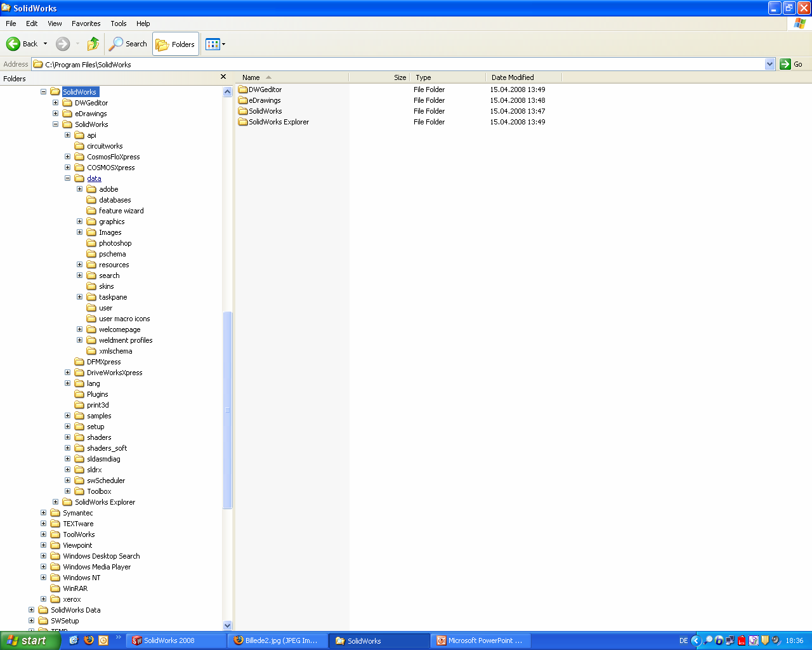Click the folder tree scroll up arrow
Screen dimensions: 812x650
click(228, 92)
